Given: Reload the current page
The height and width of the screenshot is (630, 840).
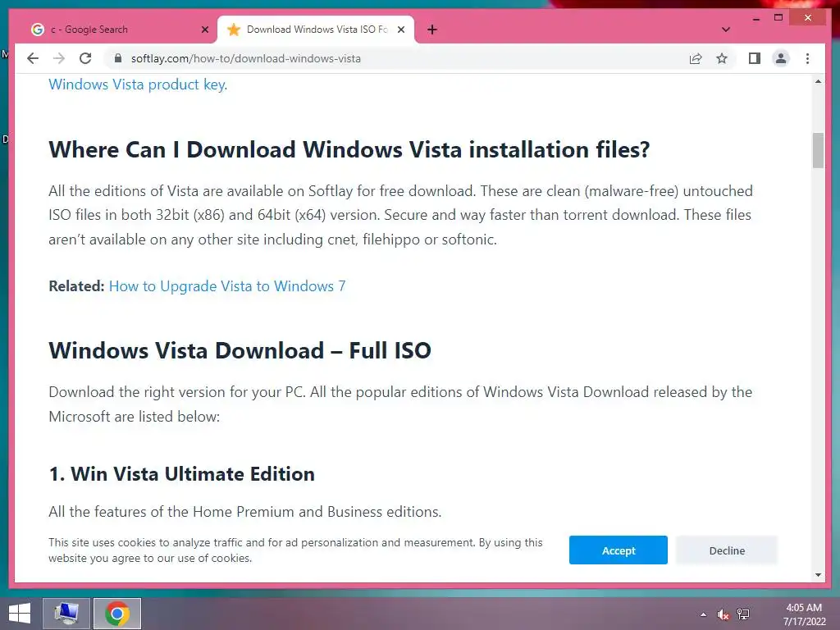Looking at the screenshot, I should (x=85, y=58).
